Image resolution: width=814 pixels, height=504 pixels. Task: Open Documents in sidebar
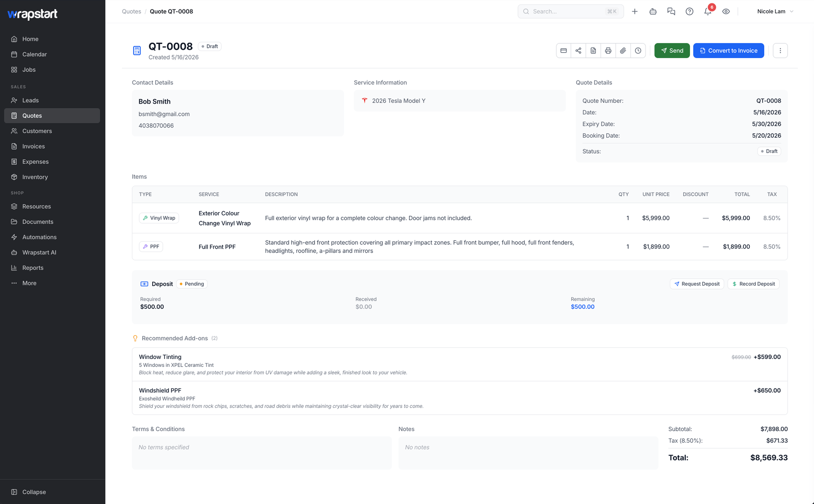coord(52,222)
